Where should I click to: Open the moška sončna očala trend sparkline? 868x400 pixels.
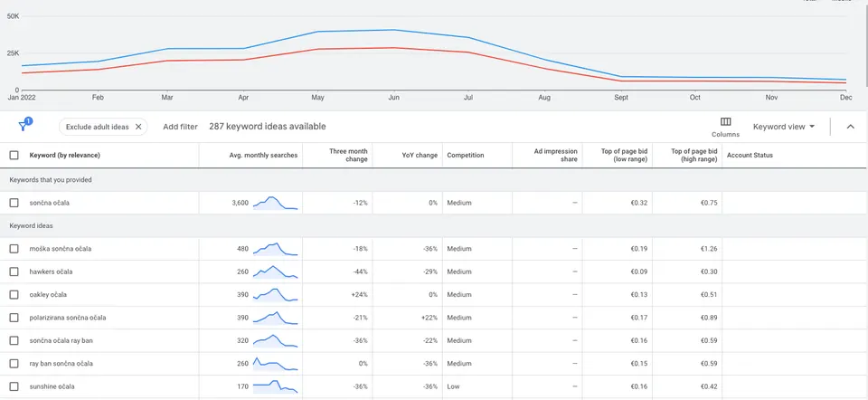(276, 249)
